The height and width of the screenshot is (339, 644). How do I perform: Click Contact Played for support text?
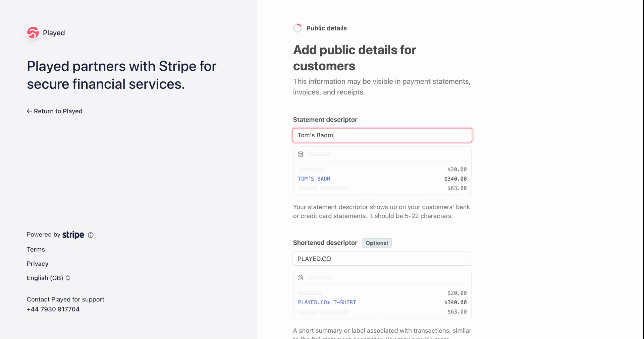65,299
